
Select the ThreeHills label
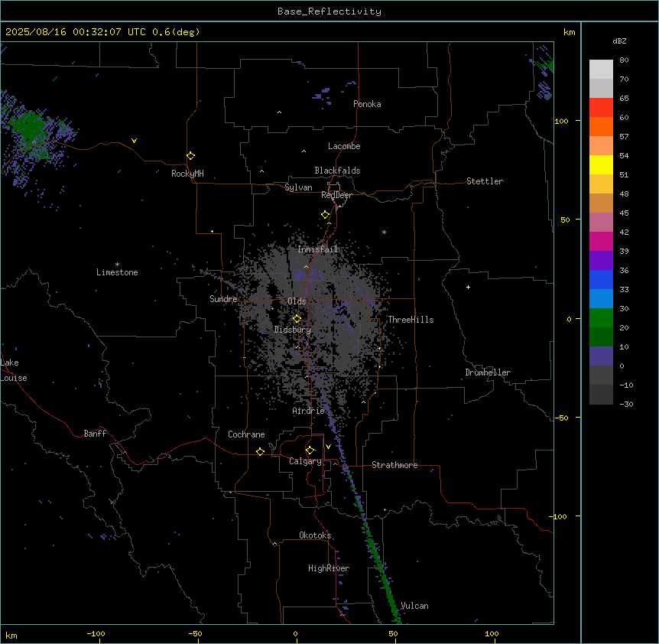click(411, 320)
